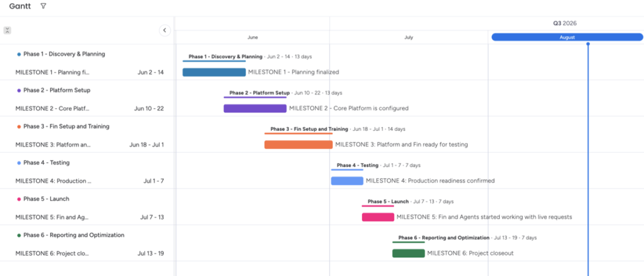Image resolution: width=644 pixels, height=276 pixels.
Task: Click the Jul 13 - 19 date cell
Action: pyautogui.click(x=151, y=253)
